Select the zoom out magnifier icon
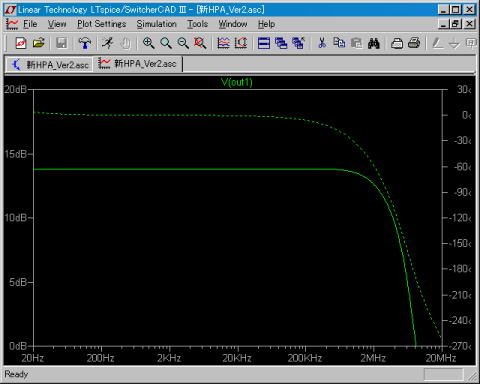 [183, 43]
